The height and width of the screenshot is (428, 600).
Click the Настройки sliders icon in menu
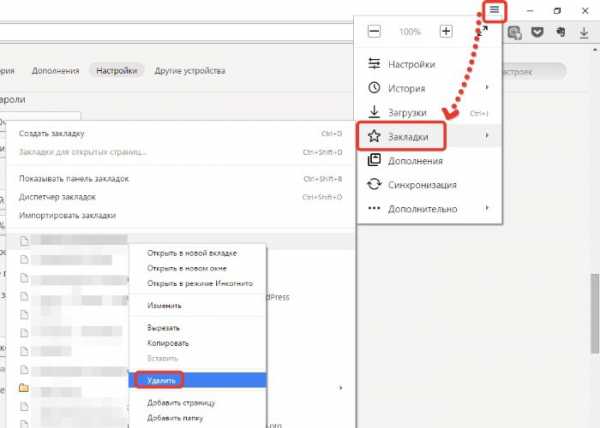click(x=375, y=64)
